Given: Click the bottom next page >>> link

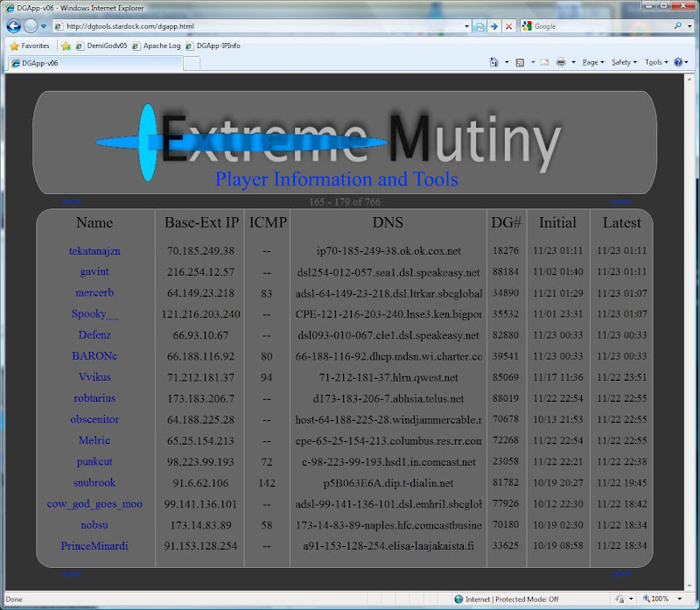Looking at the screenshot, I should (621, 573).
